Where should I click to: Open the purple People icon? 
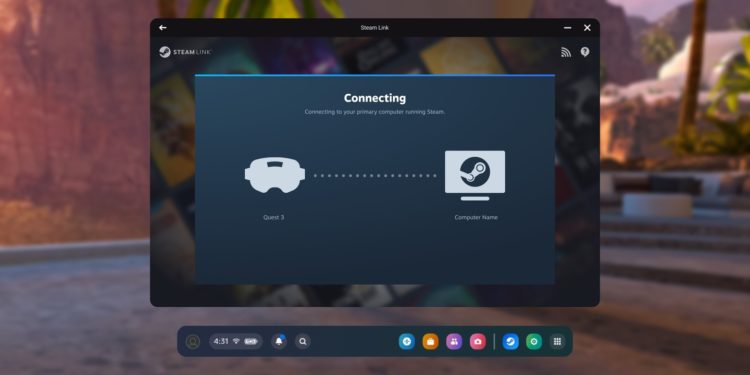coord(454,342)
